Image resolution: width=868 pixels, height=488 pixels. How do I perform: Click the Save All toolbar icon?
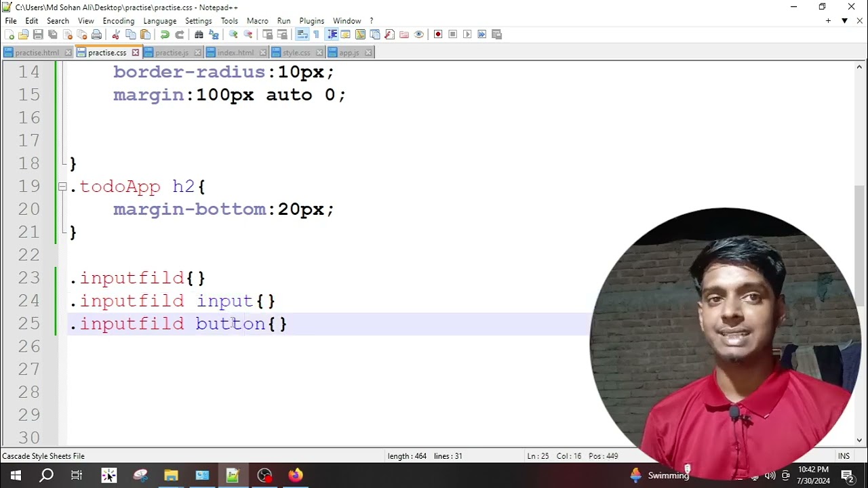click(x=53, y=35)
